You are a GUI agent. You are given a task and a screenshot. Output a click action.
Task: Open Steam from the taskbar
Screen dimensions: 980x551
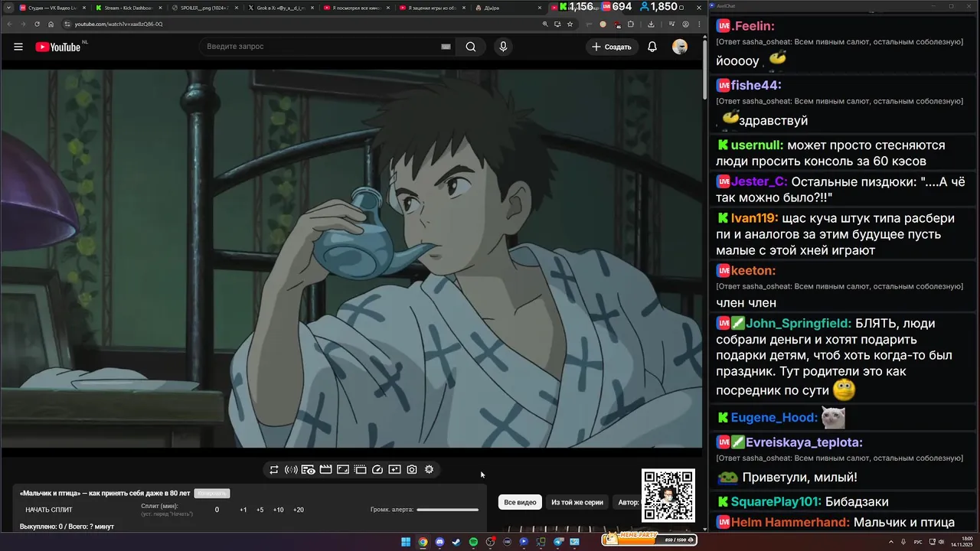point(456,542)
